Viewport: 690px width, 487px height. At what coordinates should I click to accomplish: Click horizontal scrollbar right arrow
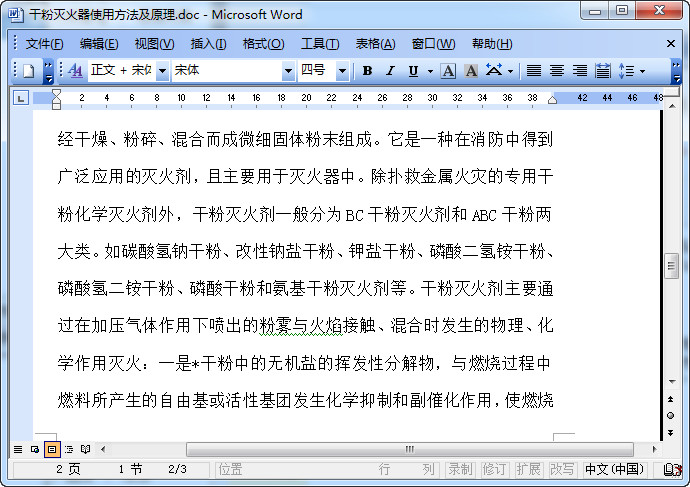[x=655, y=449]
